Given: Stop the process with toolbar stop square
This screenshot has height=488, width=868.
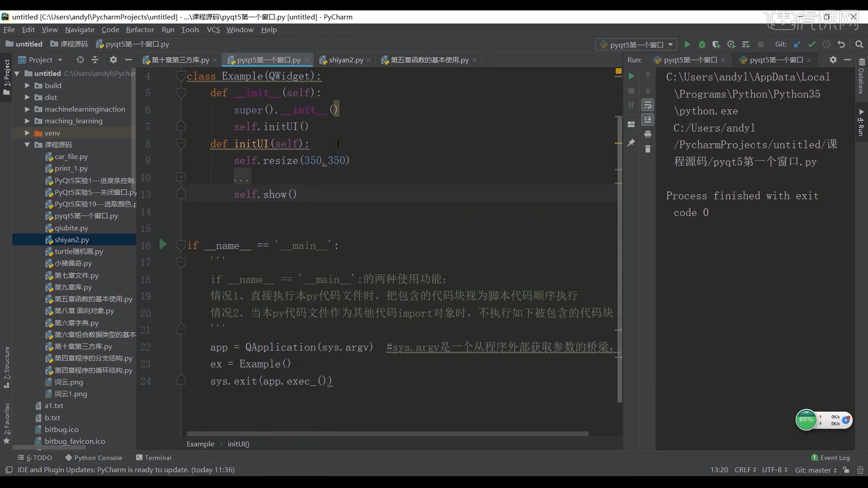Looking at the screenshot, I should point(761,44).
